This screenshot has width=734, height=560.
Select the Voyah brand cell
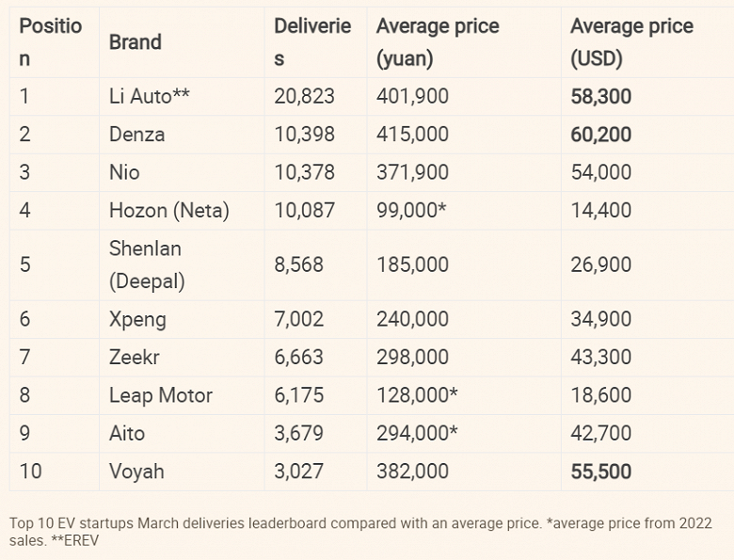(136, 471)
